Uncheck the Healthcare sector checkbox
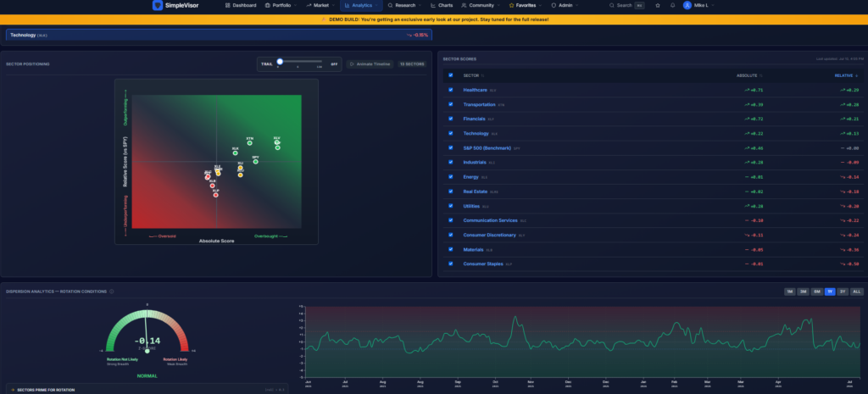The image size is (868, 394). click(451, 90)
